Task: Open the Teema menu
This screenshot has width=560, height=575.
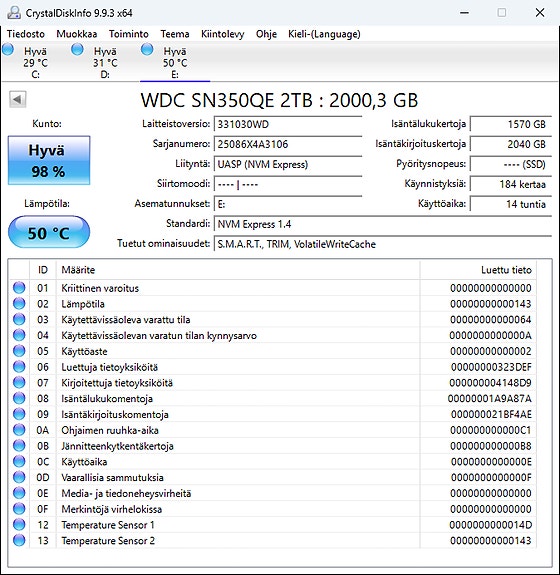Action: click(x=175, y=34)
